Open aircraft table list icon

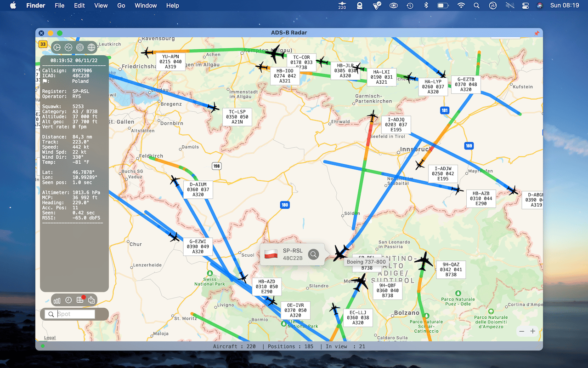coord(80,300)
